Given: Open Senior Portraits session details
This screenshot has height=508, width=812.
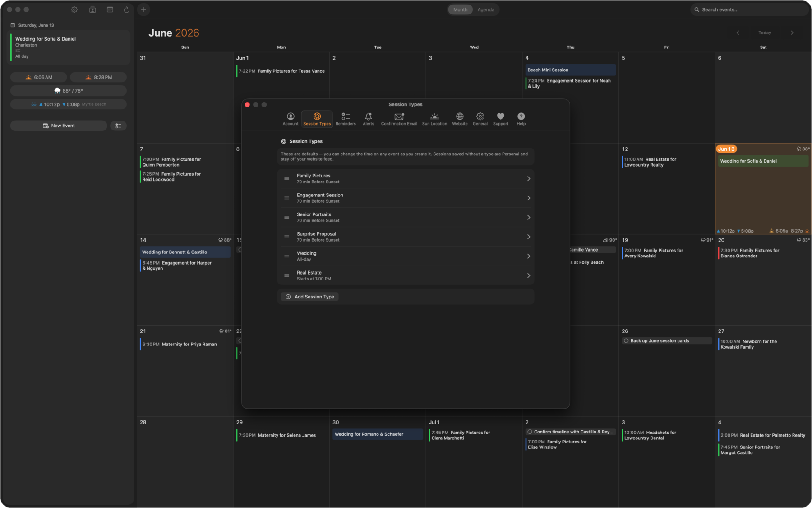Looking at the screenshot, I should coord(406,218).
